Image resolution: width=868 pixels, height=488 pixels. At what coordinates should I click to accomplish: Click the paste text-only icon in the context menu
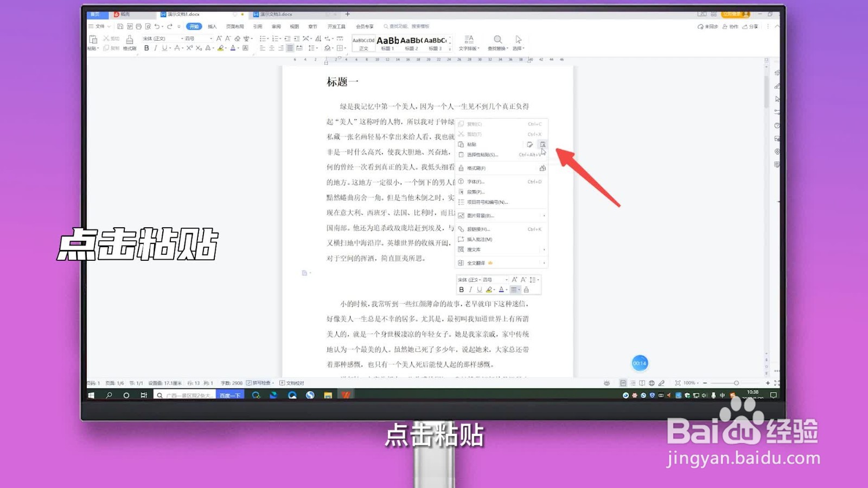542,145
